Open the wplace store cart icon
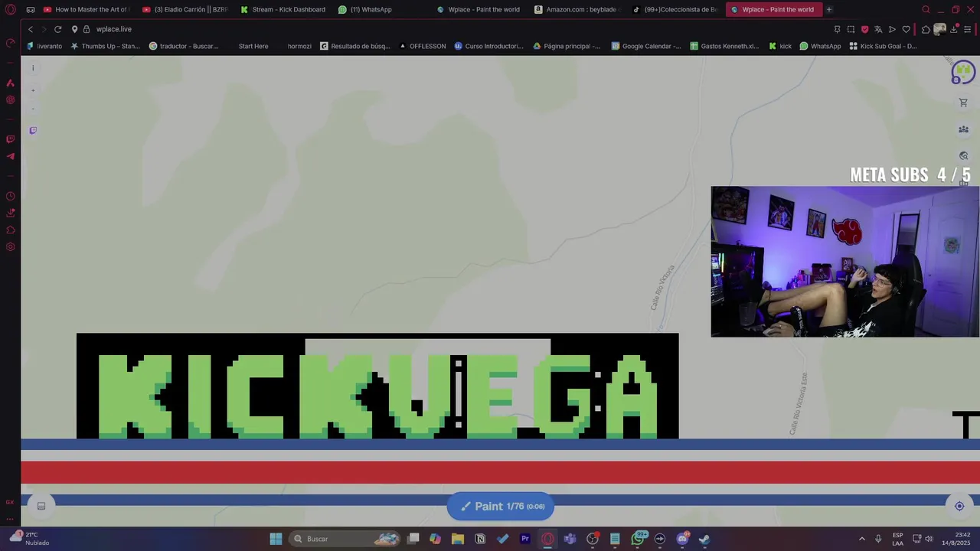The height and width of the screenshot is (551, 980). 964,103
